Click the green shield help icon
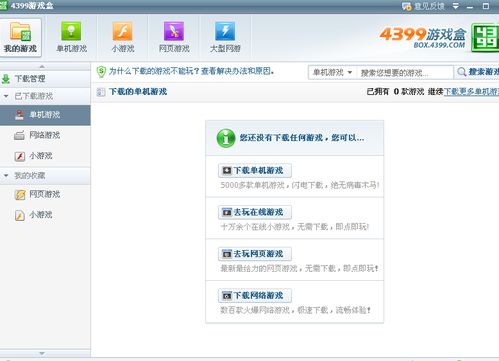 (101, 71)
